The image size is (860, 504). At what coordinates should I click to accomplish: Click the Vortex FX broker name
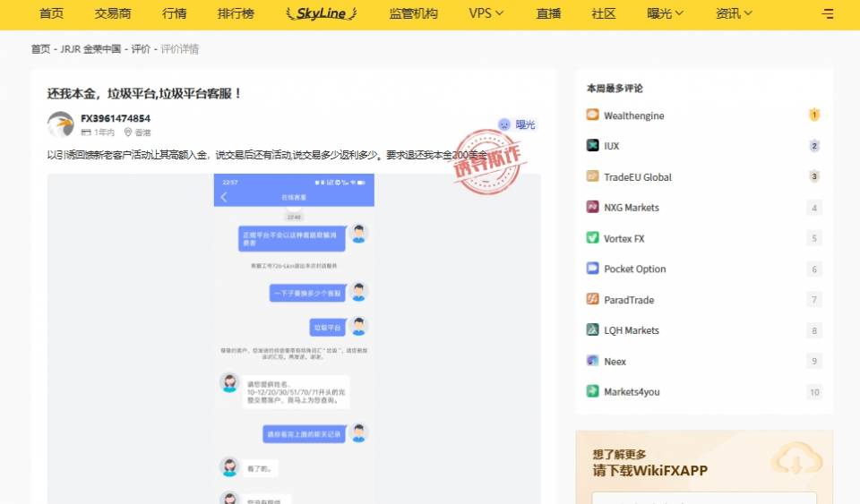(624, 238)
